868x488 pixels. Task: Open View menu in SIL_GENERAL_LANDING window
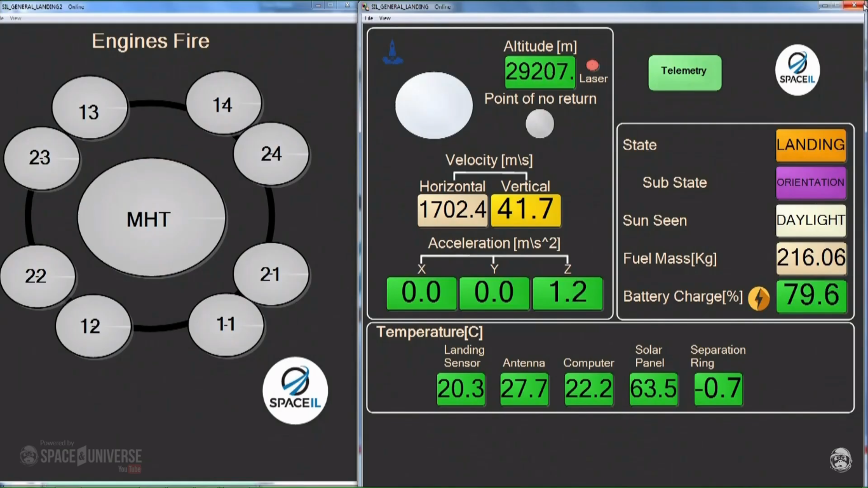pos(385,18)
